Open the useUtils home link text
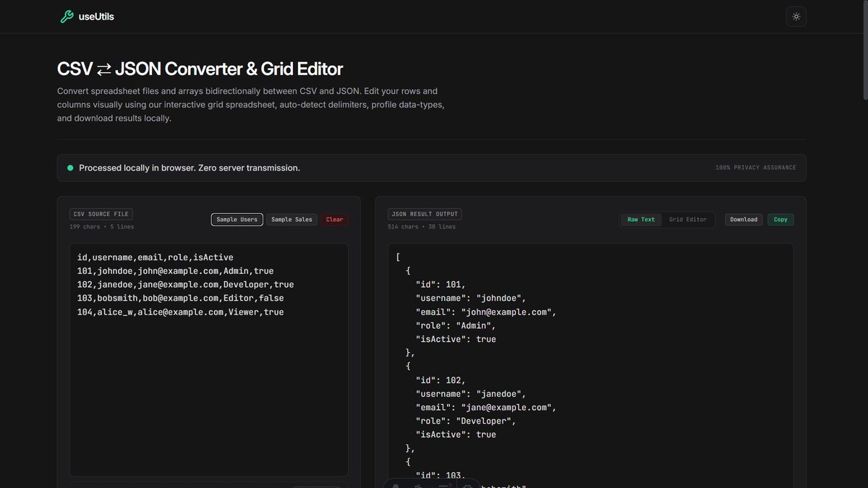868x488 pixels. click(x=96, y=17)
